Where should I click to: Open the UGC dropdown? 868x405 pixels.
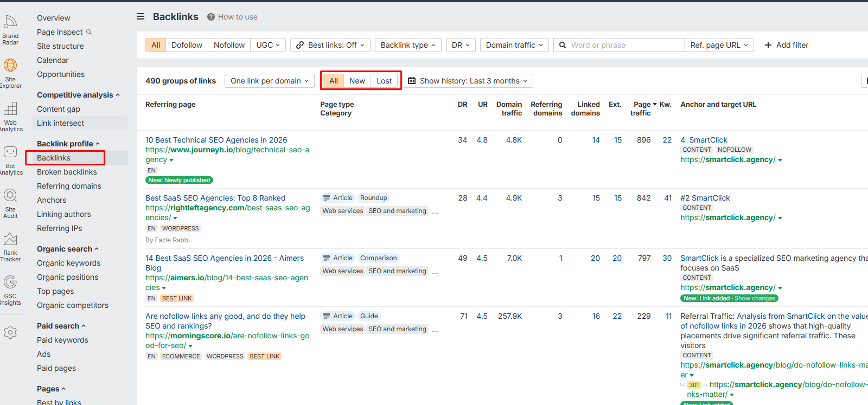(268, 45)
